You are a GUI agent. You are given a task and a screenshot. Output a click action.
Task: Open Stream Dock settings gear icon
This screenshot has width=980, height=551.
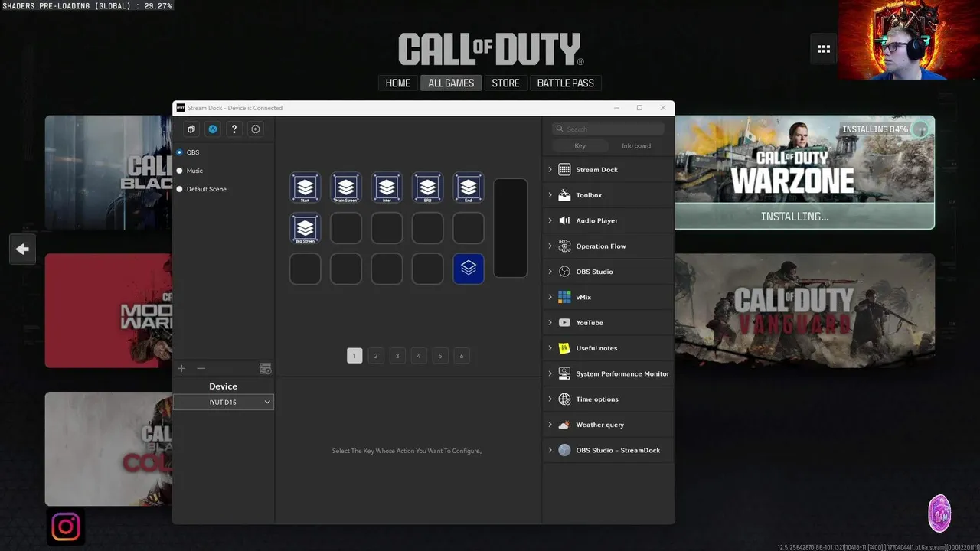point(256,129)
